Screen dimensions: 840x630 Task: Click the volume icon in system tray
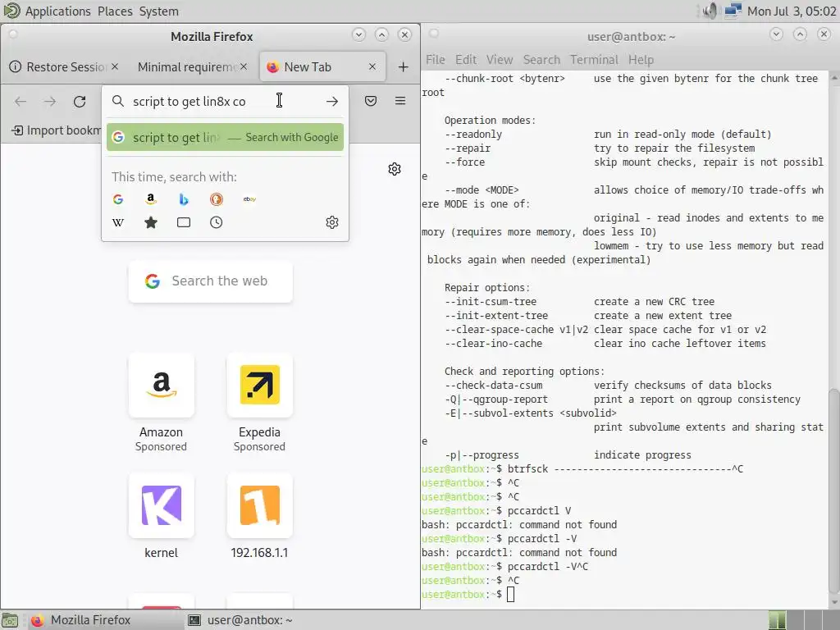pyautogui.click(x=710, y=11)
